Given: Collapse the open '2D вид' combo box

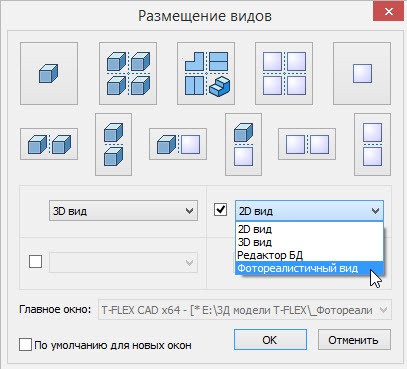Looking at the screenshot, I should click(309, 211).
